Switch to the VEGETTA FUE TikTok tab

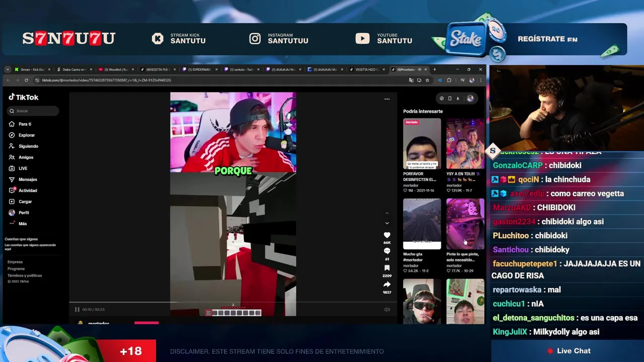157,69
